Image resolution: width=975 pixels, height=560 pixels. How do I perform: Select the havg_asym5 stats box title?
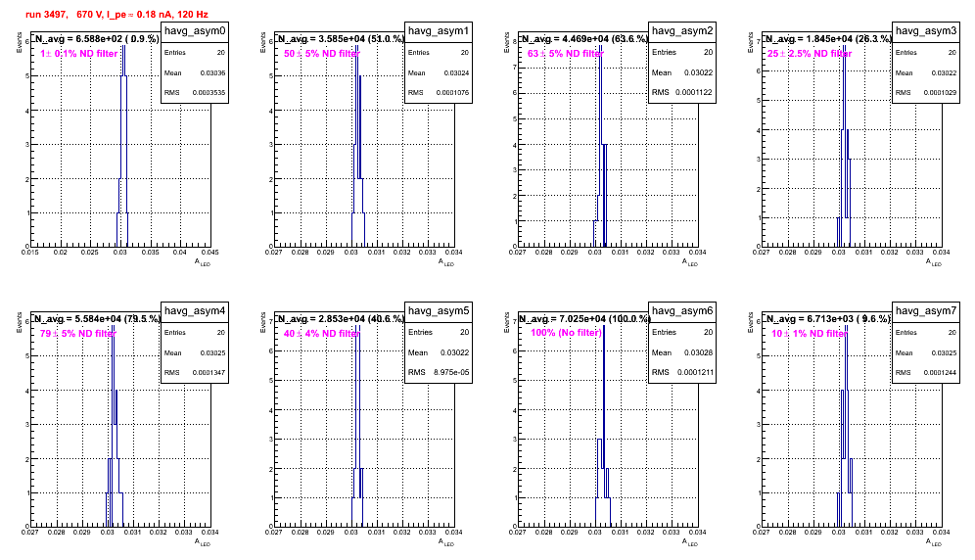pyautogui.click(x=439, y=311)
